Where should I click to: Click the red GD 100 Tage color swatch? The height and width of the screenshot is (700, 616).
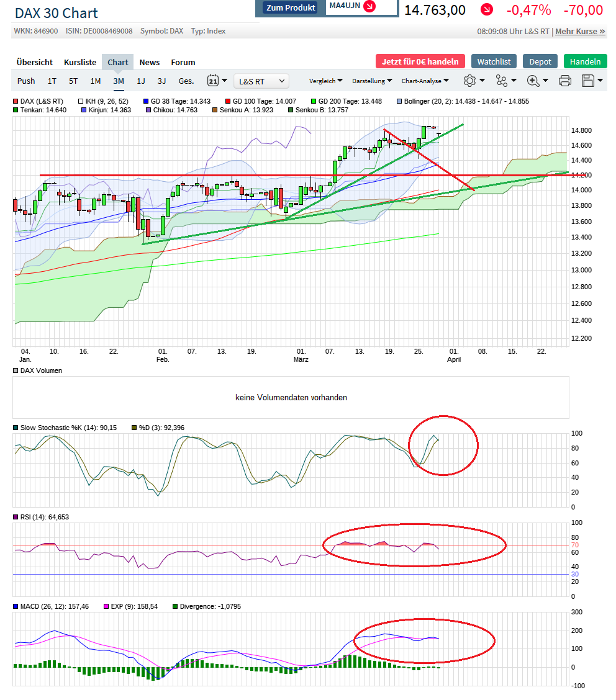point(228,101)
